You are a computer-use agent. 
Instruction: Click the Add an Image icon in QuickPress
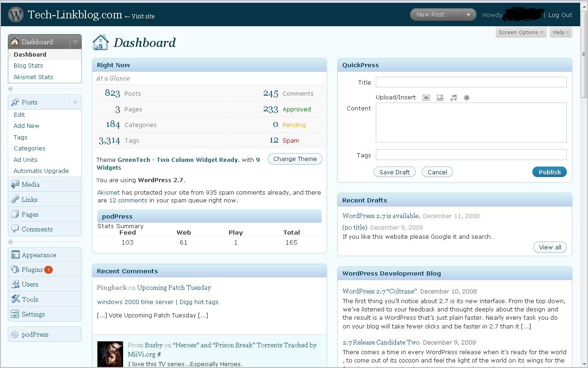[x=426, y=98]
